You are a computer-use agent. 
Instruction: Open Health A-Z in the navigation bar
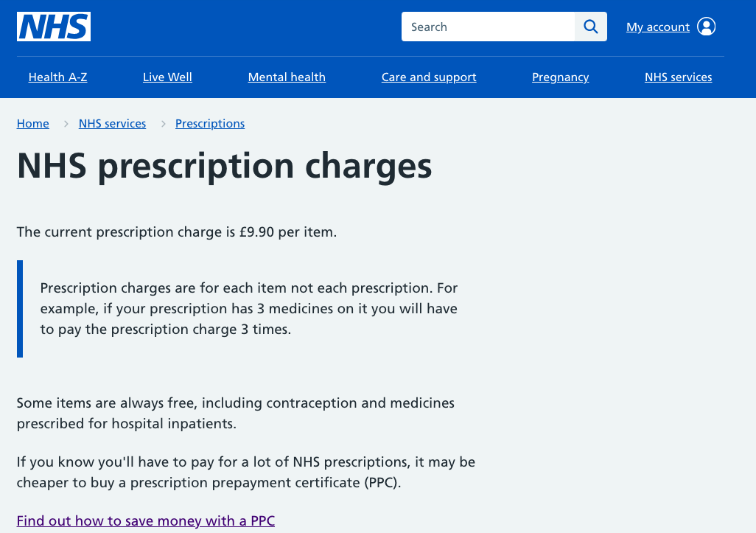pos(57,77)
